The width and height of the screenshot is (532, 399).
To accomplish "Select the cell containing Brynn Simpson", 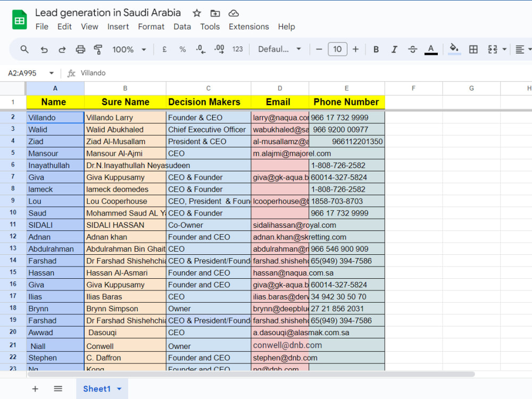I will click(125, 309).
